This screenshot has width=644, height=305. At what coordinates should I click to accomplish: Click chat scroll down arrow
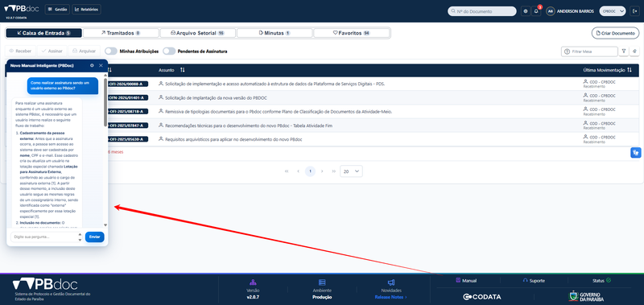[x=105, y=225]
